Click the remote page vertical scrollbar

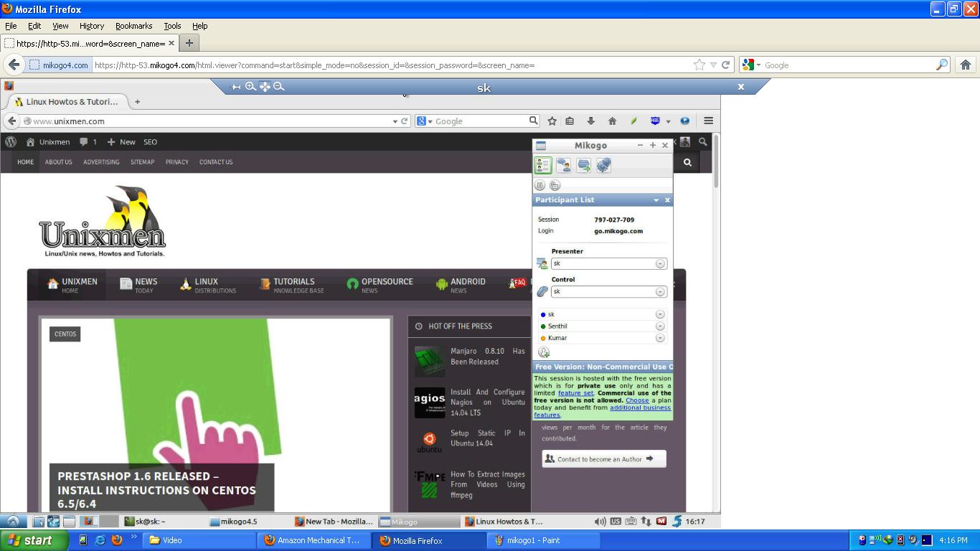pyautogui.click(x=716, y=161)
